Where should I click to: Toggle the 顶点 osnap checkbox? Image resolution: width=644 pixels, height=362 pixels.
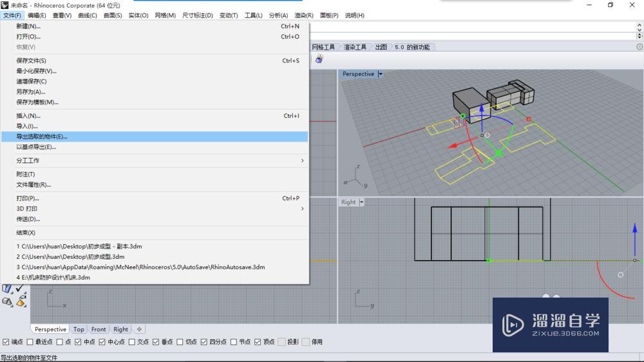tap(258, 342)
